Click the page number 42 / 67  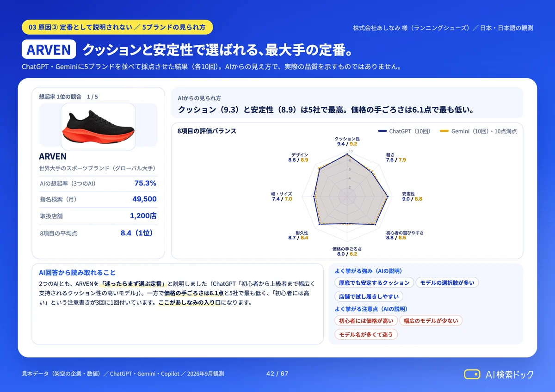point(277,374)
